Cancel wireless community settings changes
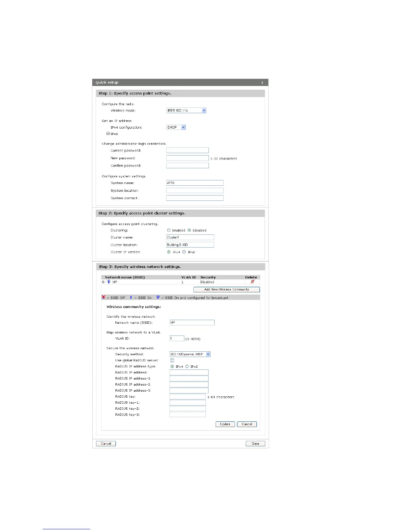Viewport: 411px width, 532px height. [247, 424]
